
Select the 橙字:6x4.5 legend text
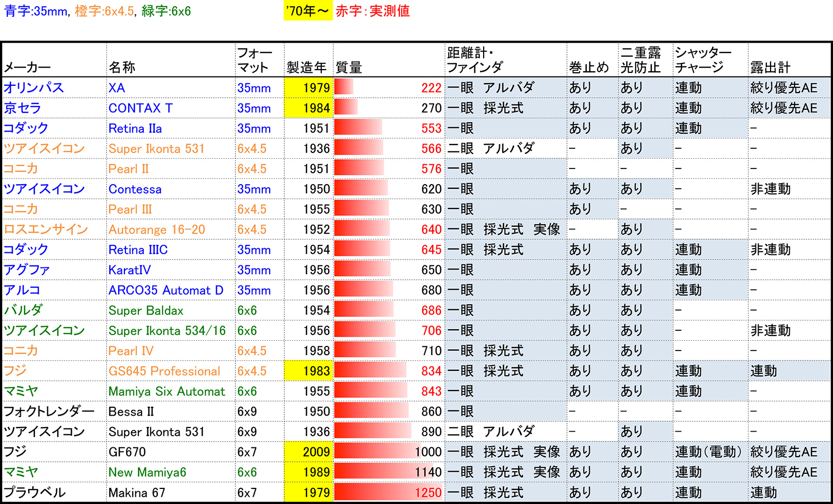(105, 11)
